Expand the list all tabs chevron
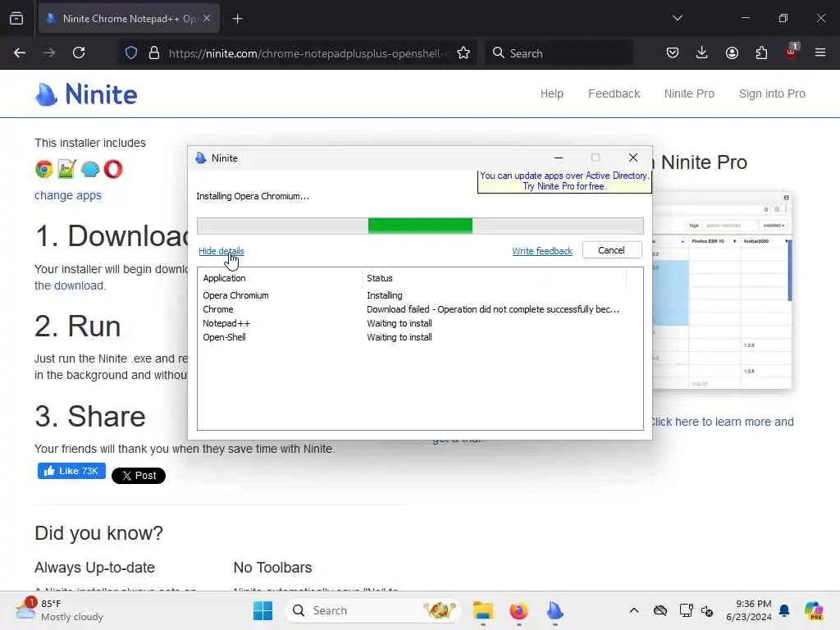The image size is (840, 630). coord(677,18)
